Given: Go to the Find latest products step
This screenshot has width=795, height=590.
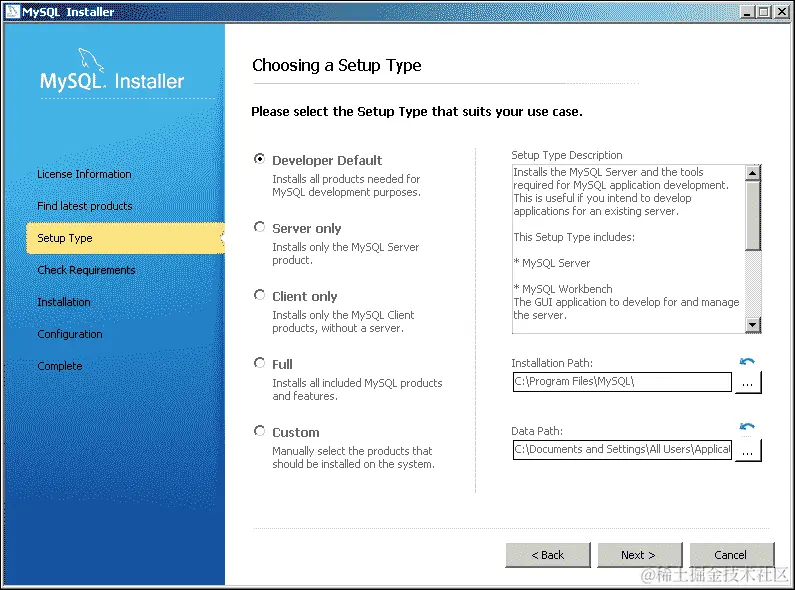Looking at the screenshot, I should 85,206.
